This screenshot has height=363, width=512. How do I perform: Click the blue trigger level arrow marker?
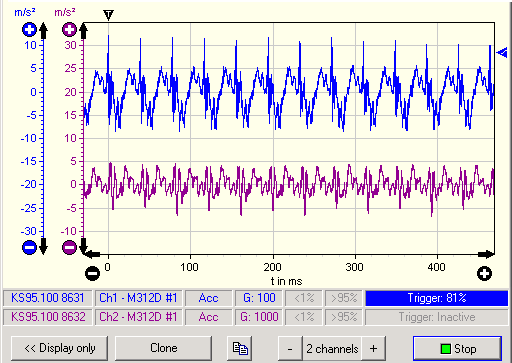click(502, 52)
